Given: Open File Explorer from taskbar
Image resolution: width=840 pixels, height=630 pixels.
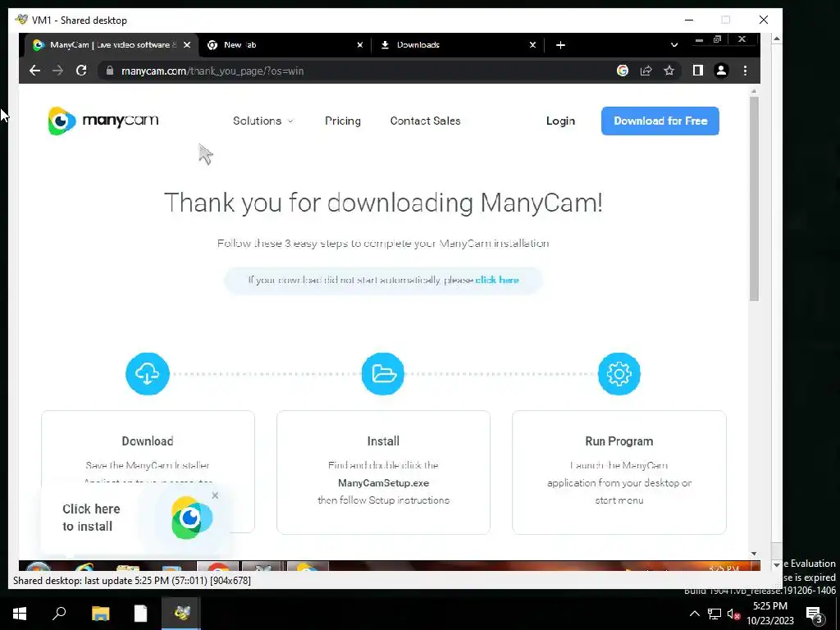Looking at the screenshot, I should 100,614.
